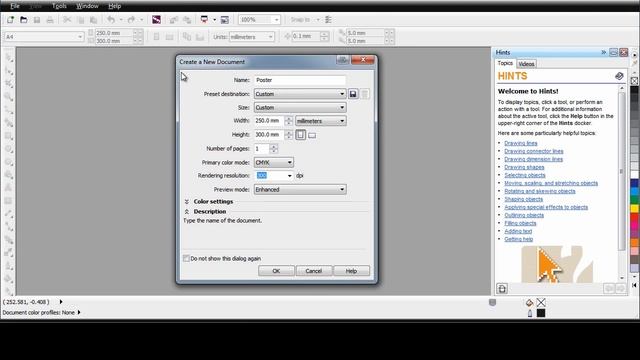Click the Undo arrow toolbar icon
The image size is (640, 360).
point(111,20)
